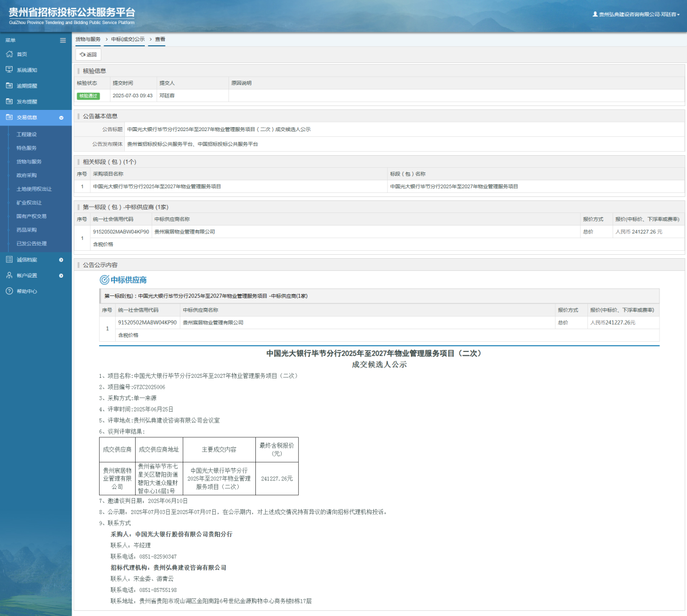Viewport: 687px width, 616px height.
Task: Click phone number 0851-82590347
Action: 158,556
